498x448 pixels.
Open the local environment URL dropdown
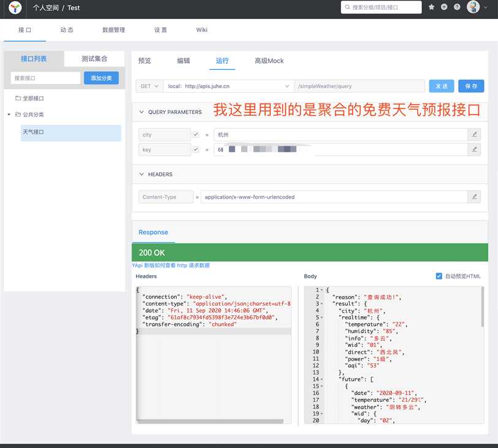[x=229, y=86]
